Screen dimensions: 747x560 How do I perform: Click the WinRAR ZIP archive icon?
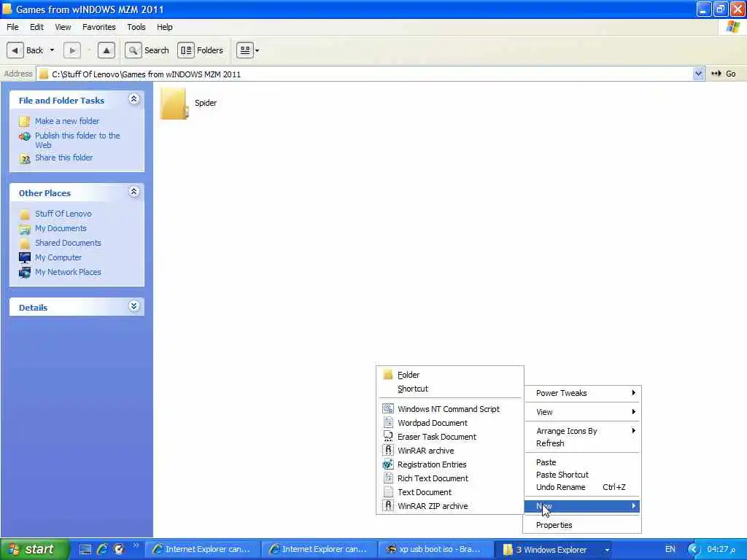tap(388, 505)
